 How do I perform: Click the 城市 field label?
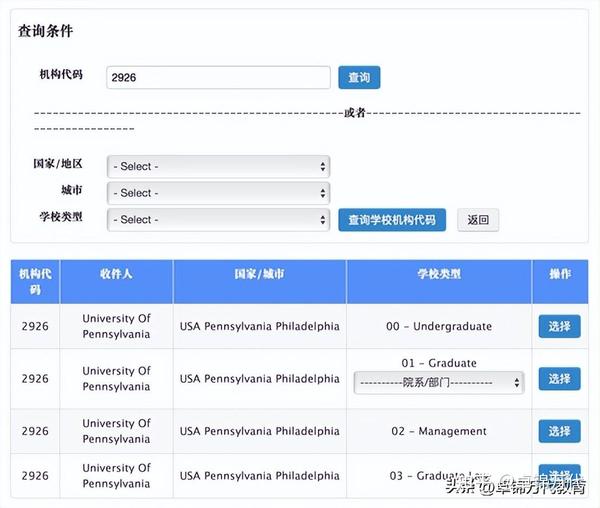click(72, 190)
